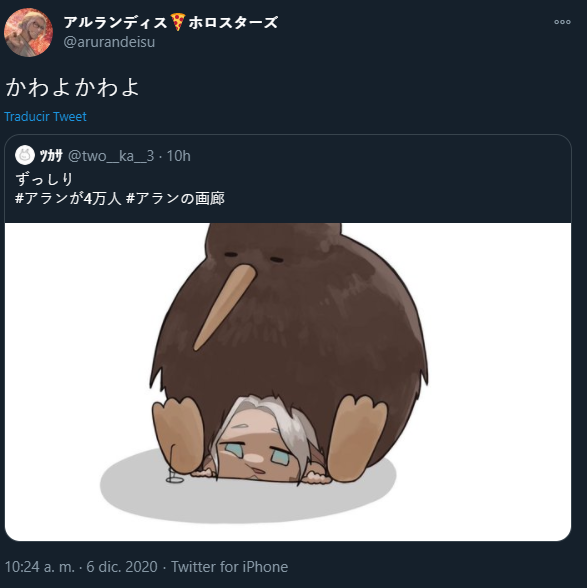Screen dimensions: 587x588
Task: Click the pizza emoji in the display name
Action: point(178,22)
